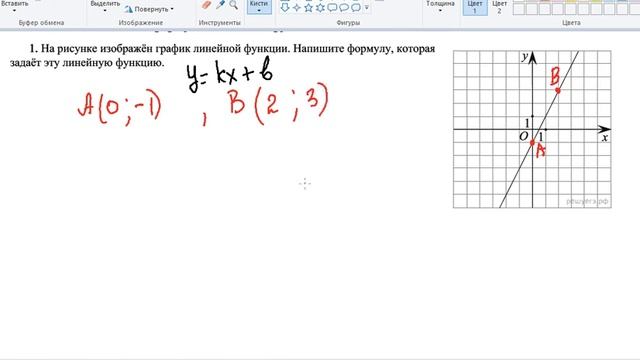Choose the down arrow shape
Screen dimensions: 640x360
point(285,7)
